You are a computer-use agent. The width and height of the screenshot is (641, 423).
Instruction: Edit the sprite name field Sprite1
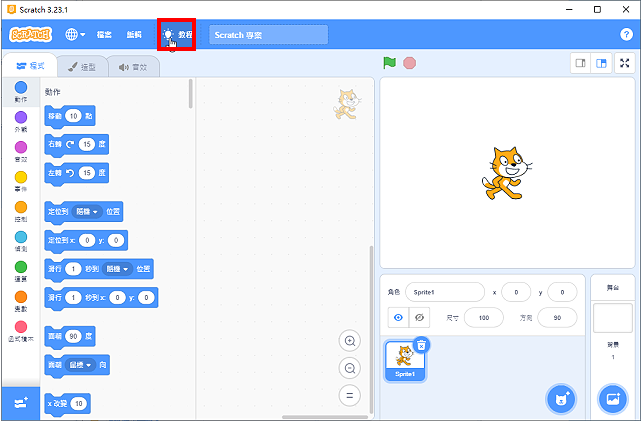pyautogui.click(x=445, y=292)
